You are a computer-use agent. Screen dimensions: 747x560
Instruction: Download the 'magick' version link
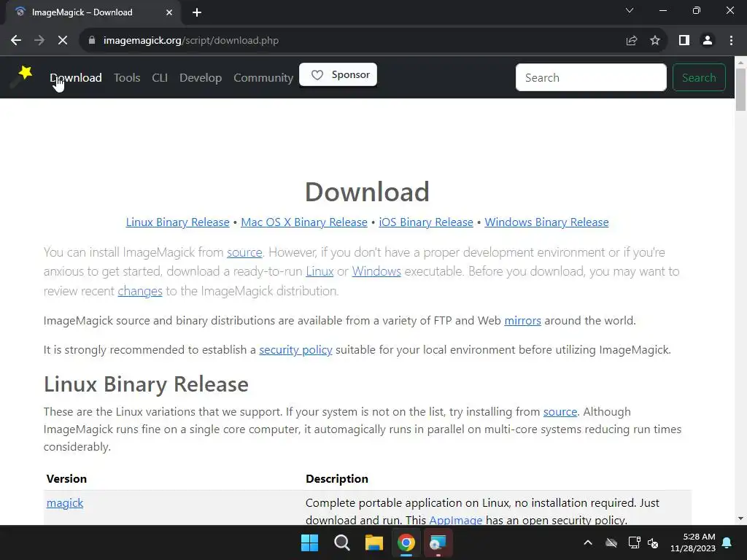[x=65, y=503]
